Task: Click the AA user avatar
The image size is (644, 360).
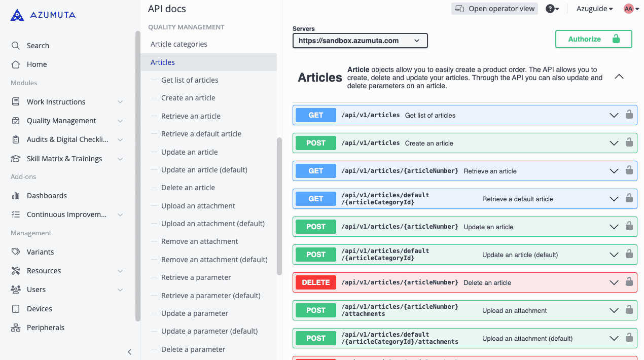Action: click(629, 9)
